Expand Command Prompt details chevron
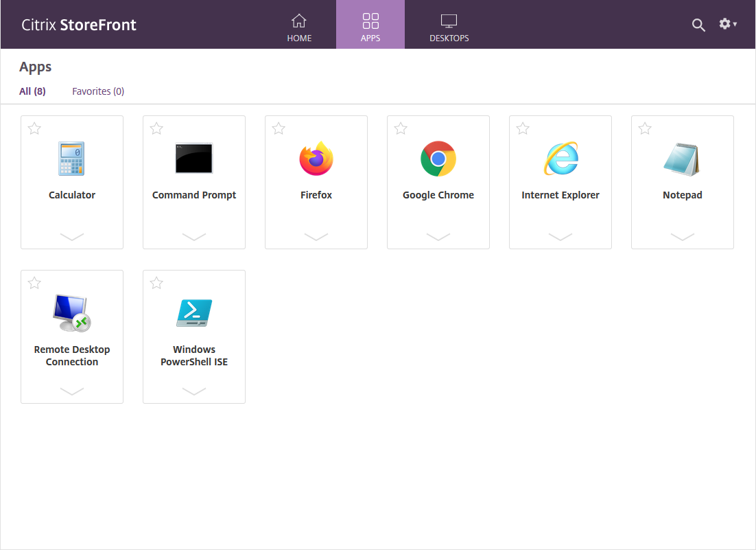 pyautogui.click(x=194, y=236)
